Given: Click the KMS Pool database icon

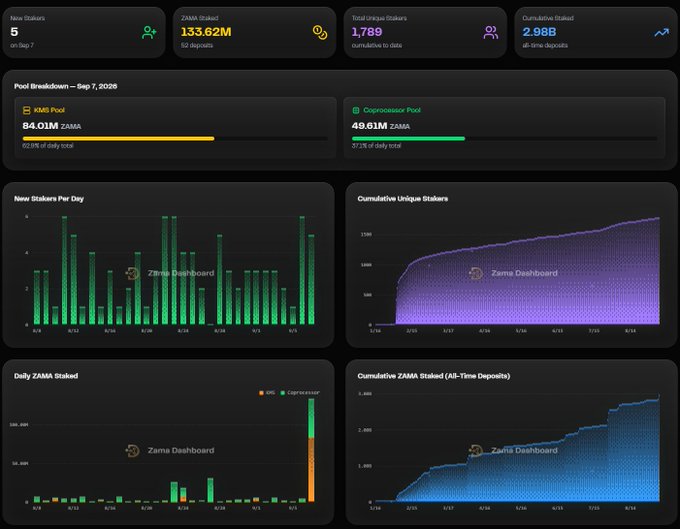Looking at the screenshot, I should [x=26, y=110].
